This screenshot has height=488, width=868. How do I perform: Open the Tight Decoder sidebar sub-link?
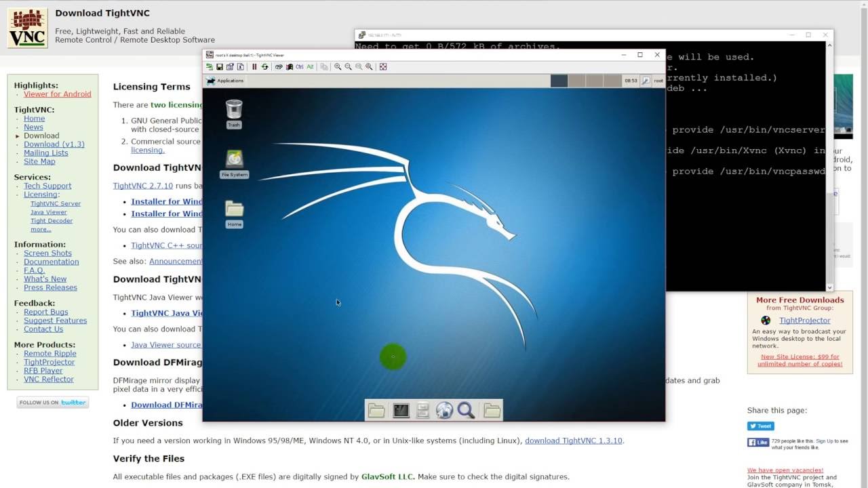pyautogui.click(x=52, y=221)
